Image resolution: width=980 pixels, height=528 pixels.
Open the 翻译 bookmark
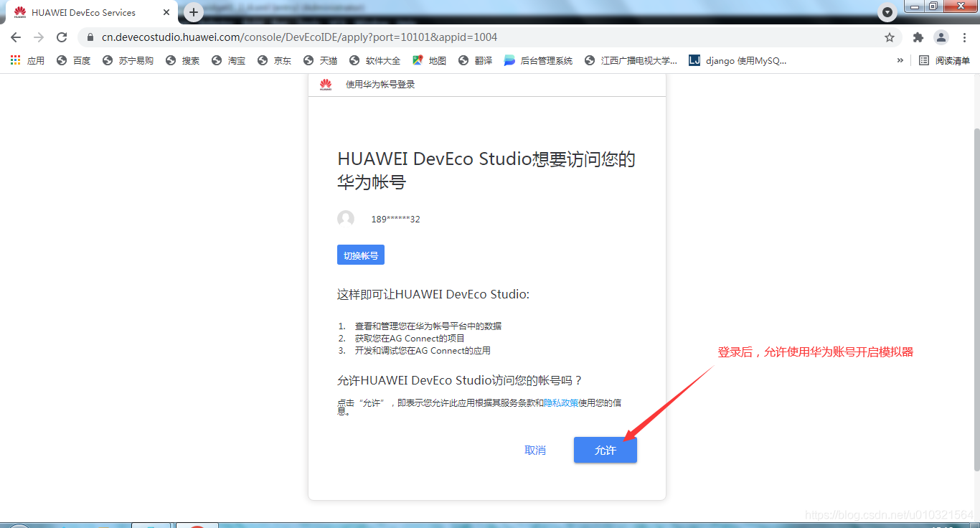pos(475,60)
